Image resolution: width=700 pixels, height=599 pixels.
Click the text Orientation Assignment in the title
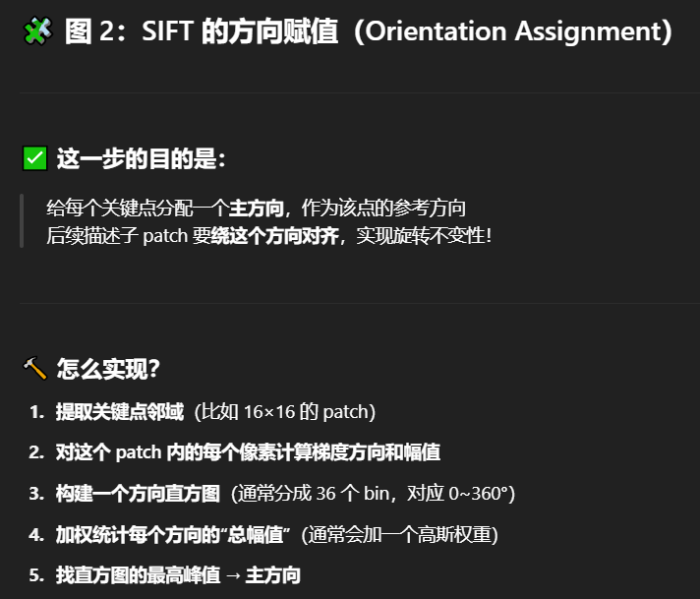point(512,32)
